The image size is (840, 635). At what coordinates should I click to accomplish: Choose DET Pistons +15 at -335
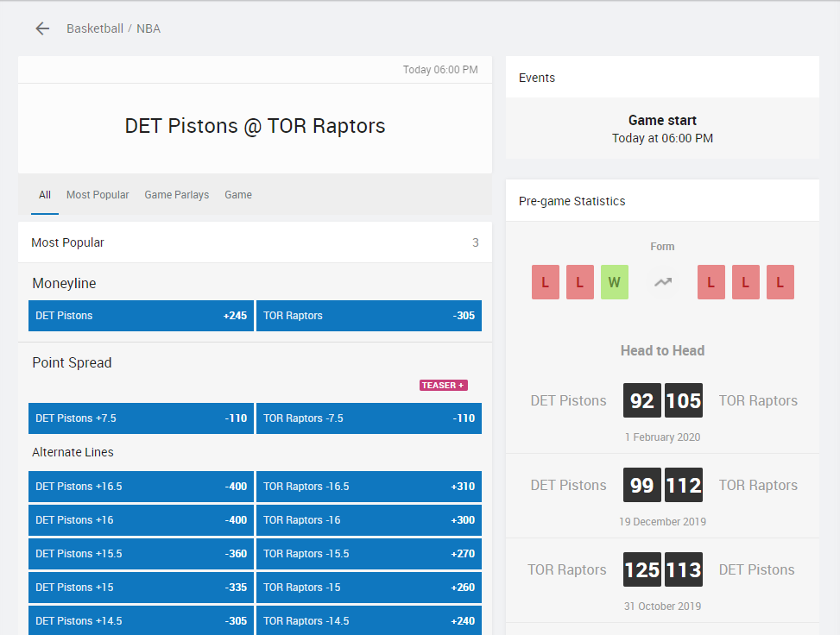click(x=141, y=588)
